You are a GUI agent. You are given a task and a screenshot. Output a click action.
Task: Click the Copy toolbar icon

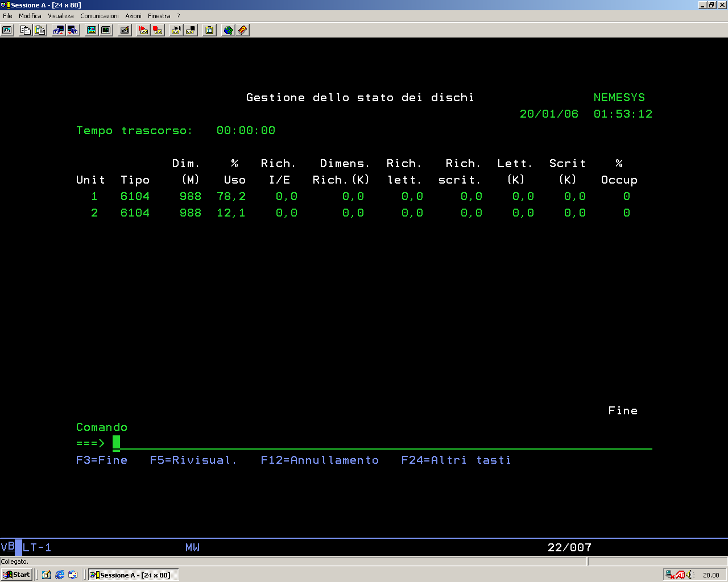coord(26,30)
